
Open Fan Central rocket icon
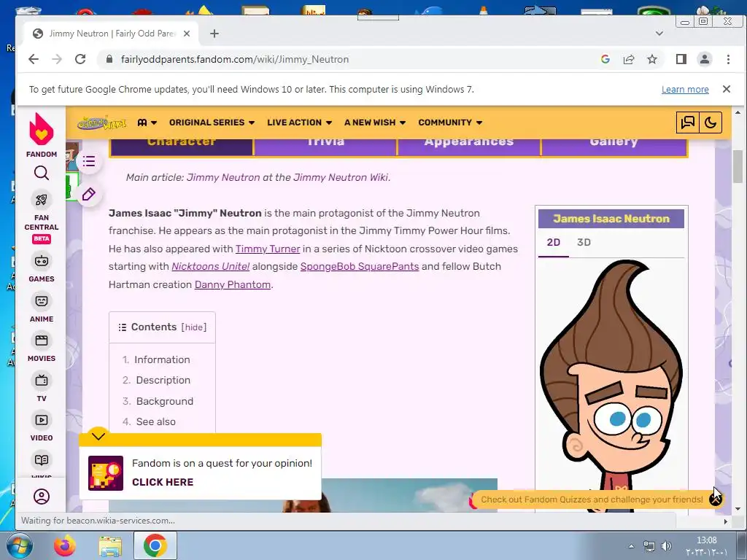[42, 200]
